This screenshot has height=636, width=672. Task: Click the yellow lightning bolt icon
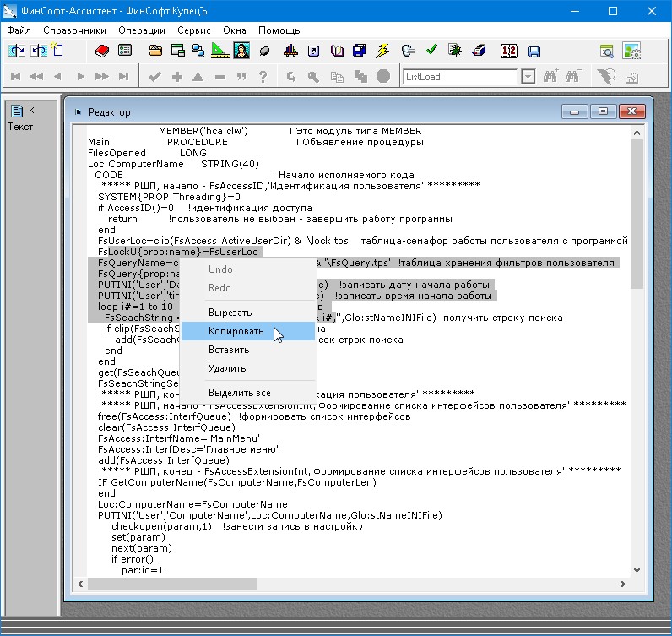[382, 52]
